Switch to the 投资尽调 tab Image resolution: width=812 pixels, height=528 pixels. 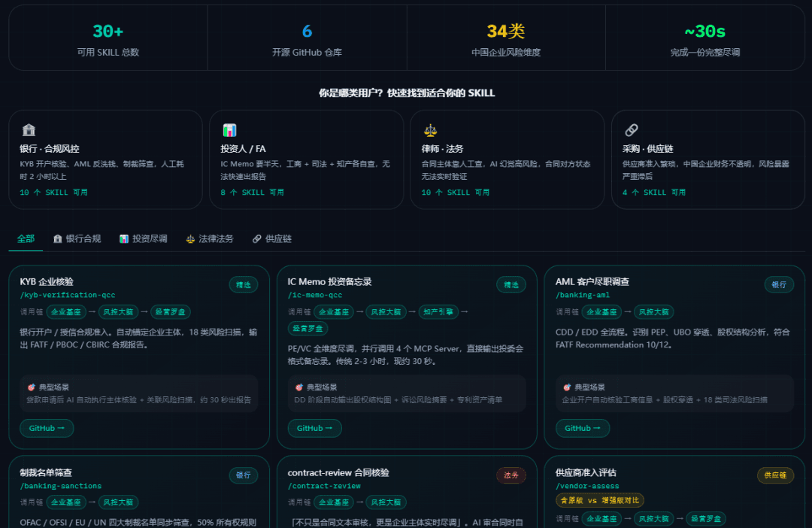click(143, 238)
